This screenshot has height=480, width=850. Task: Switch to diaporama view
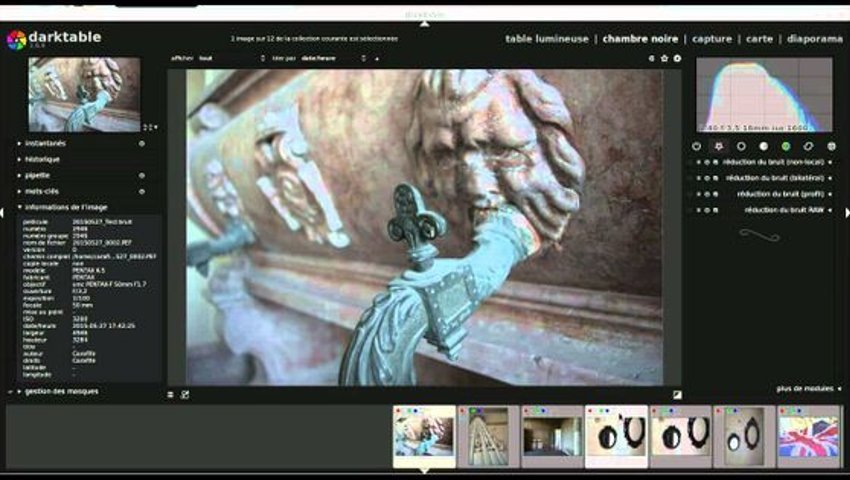[815, 39]
